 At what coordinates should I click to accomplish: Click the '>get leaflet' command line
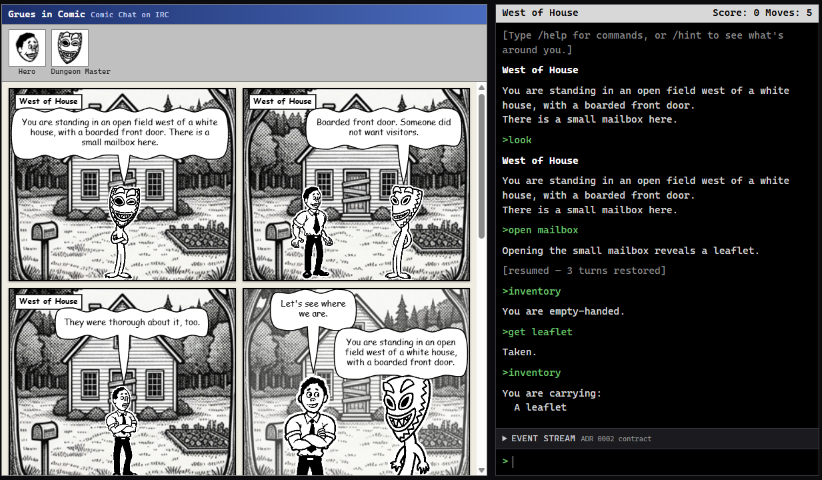(x=537, y=332)
